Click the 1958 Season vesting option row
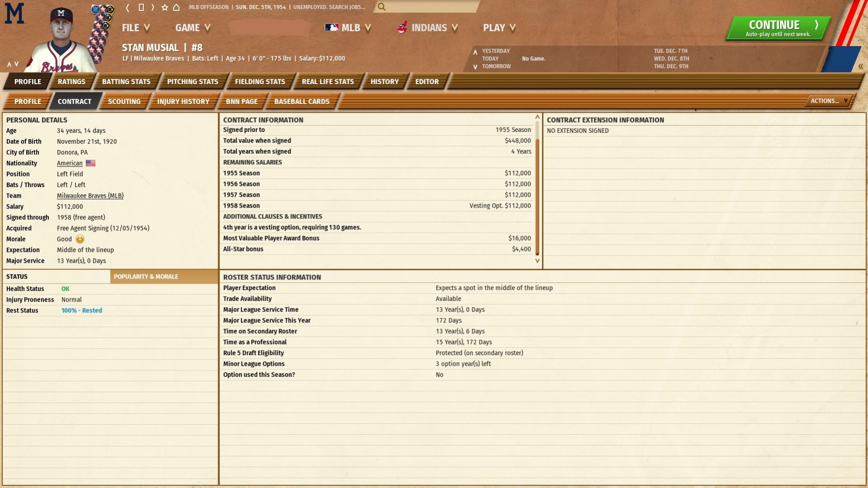Viewport: 868px width, 488px height. click(x=377, y=206)
